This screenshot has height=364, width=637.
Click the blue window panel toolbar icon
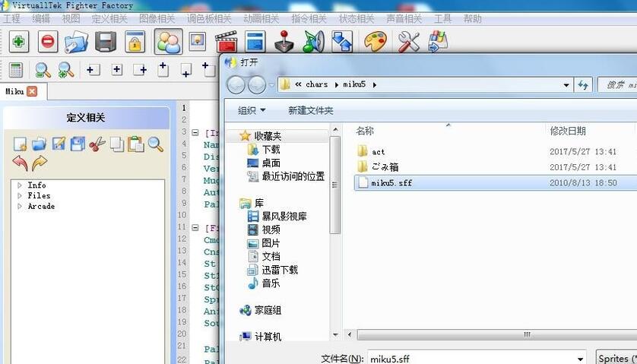255,42
